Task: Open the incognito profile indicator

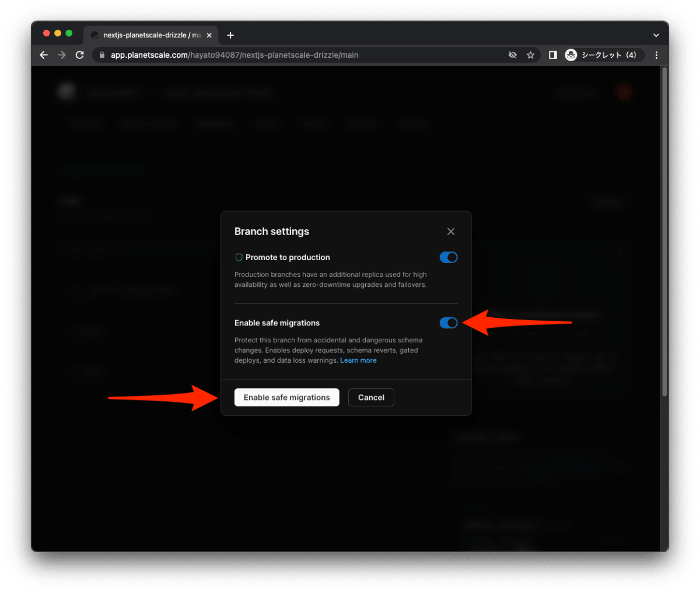Action: (x=604, y=55)
